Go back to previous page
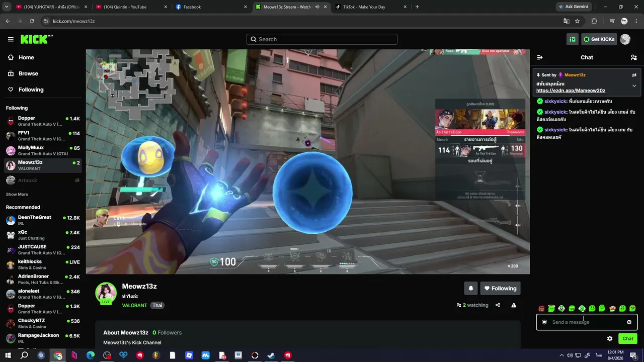Image resolution: width=644 pixels, height=362 pixels. point(8,21)
